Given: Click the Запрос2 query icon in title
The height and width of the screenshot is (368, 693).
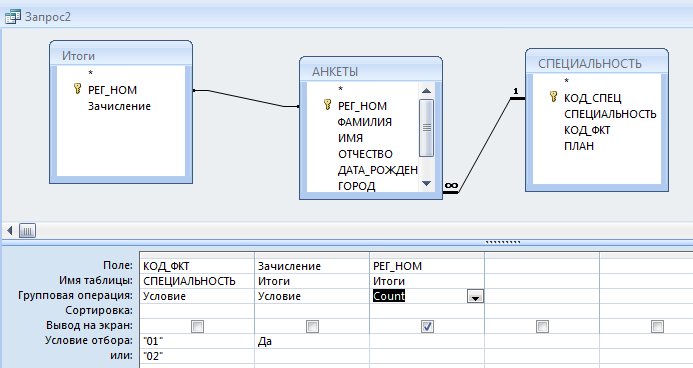Looking at the screenshot, I should (x=12, y=17).
